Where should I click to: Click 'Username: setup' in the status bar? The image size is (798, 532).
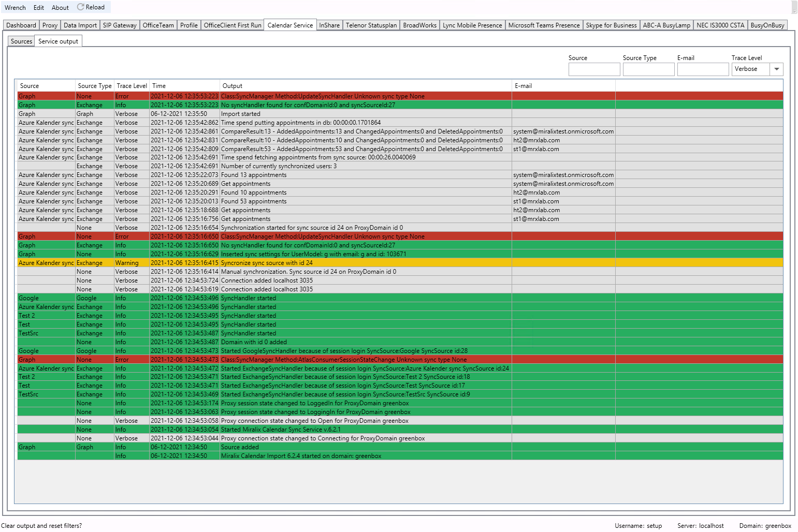coord(639,526)
